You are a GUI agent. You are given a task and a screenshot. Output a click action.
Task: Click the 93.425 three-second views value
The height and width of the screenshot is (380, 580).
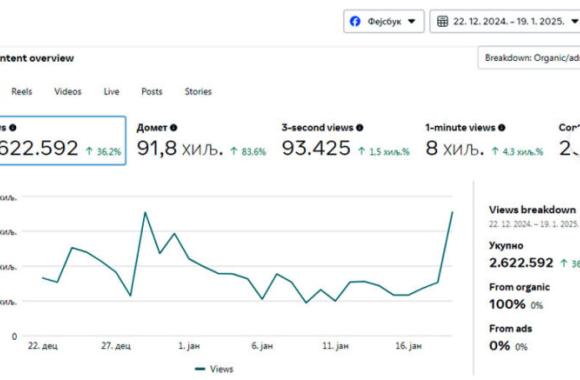coord(316,148)
